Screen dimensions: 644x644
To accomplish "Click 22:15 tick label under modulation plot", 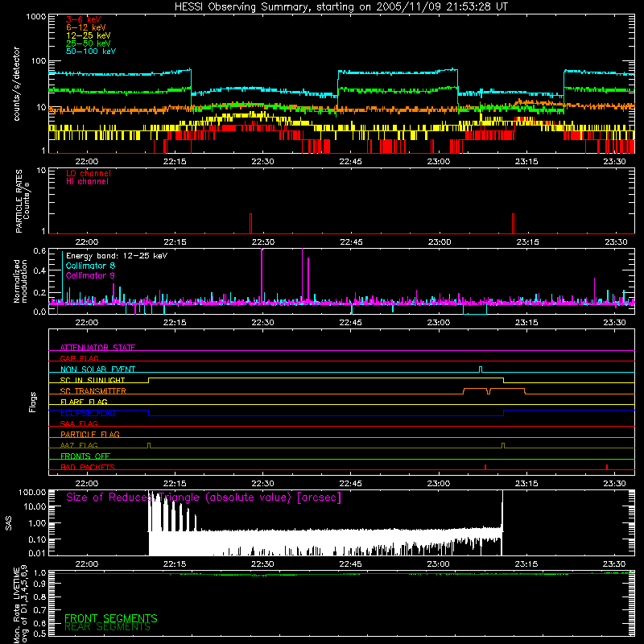I will click(175, 323).
